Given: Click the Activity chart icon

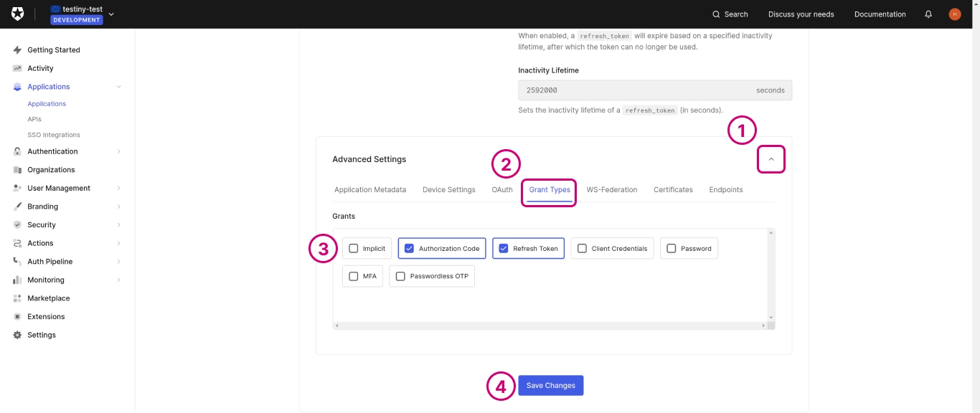Looking at the screenshot, I should pyautogui.click(x=17, y=69).
